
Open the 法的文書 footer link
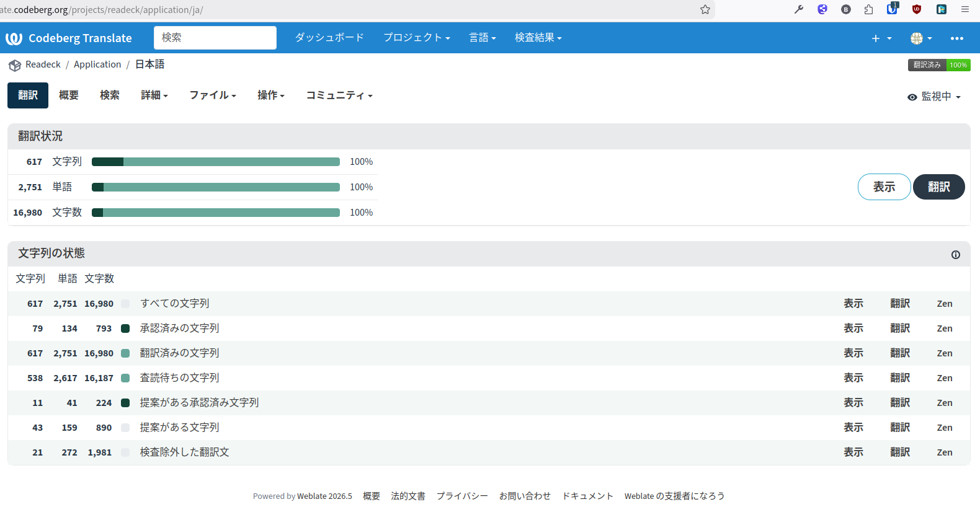[408, 496]
